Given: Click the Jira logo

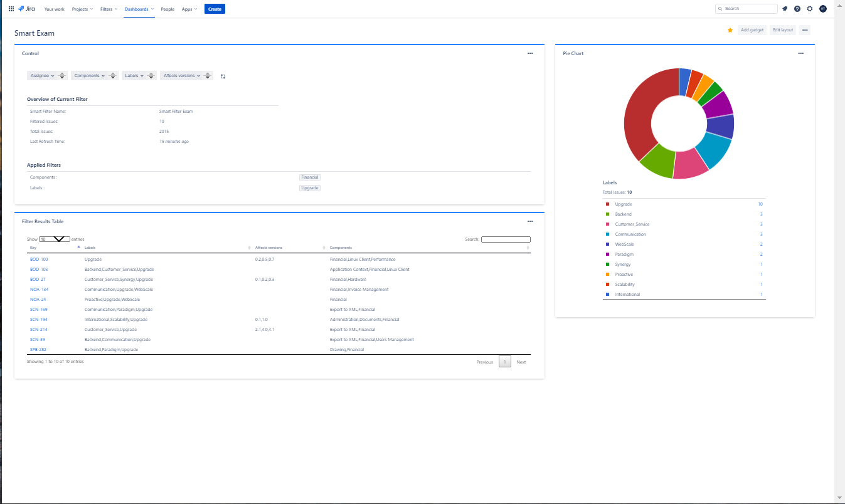Looking at the screenshot, I should click(x=26, y=9).
